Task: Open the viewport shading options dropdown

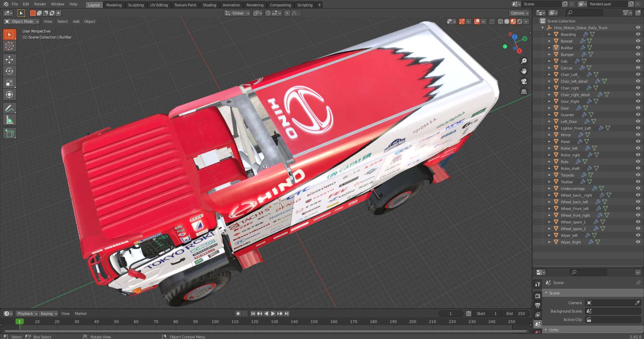Action: pos(526,21)
